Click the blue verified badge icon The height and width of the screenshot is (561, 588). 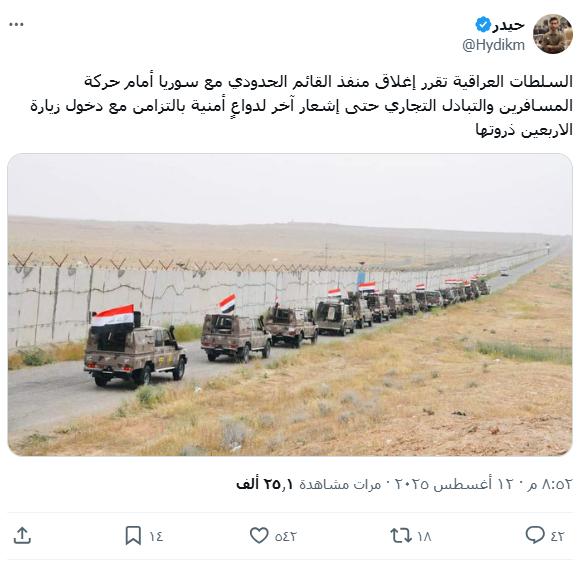(x=483, y=25)
